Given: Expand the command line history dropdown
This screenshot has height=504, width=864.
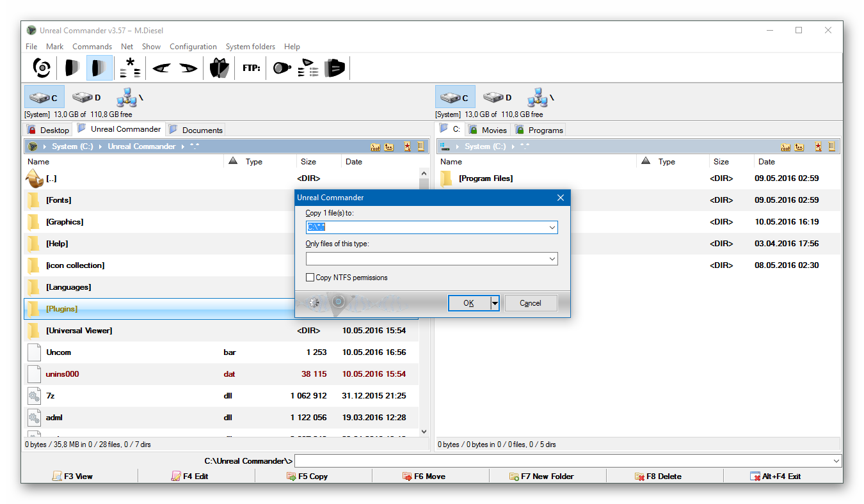Looking at the screenshot, I should 836,461.
